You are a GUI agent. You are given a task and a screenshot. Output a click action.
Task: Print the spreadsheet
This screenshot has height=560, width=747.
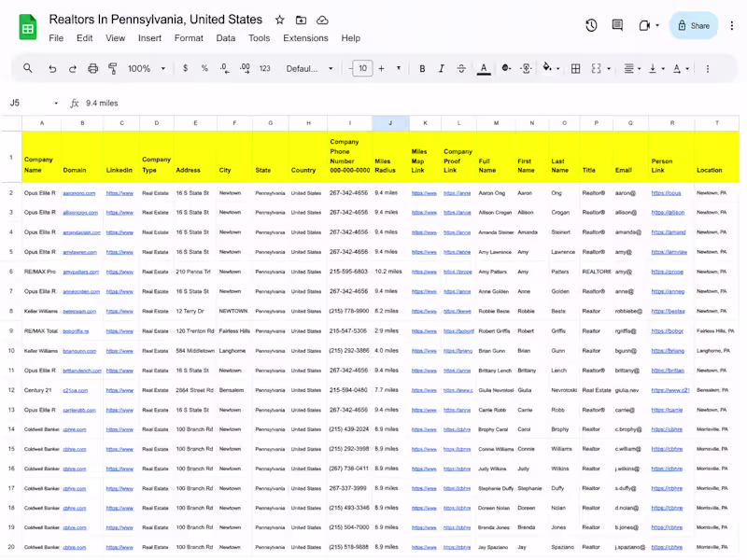(x=92, y=68)
